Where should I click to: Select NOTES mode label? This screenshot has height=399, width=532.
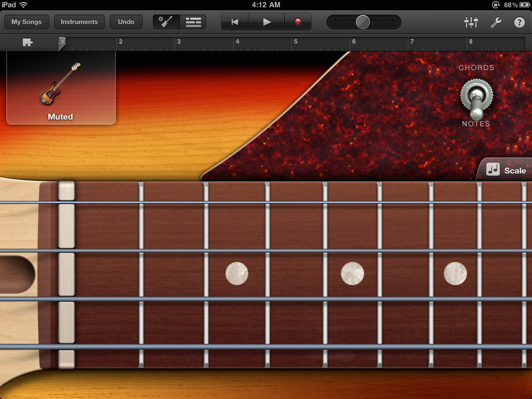point(476,124)
